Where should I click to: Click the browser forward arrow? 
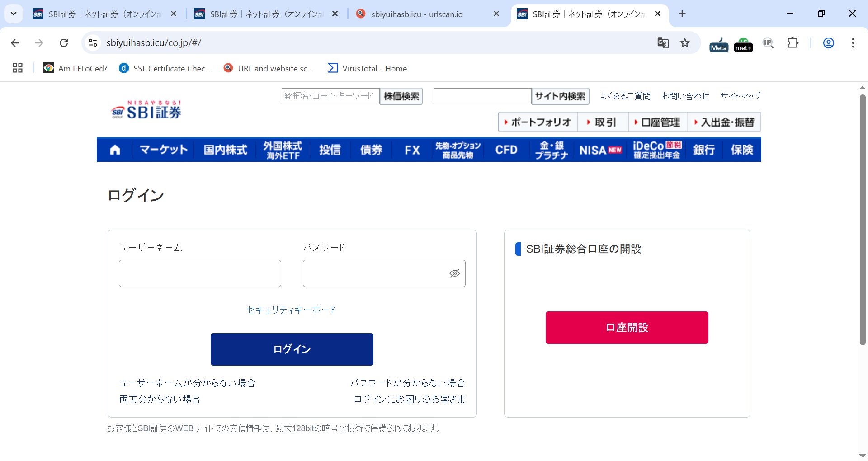pos(39,43)
